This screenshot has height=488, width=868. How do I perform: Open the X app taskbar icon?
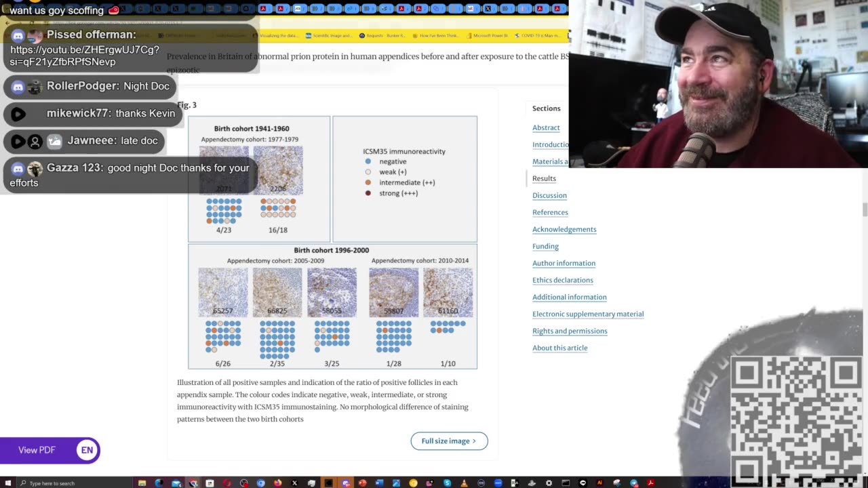pos(294,483)
